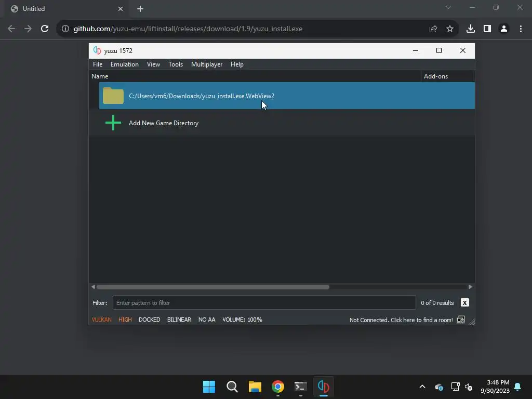Close the yuzu 1572 window
Viewport: 532px width, 399px height.
(463, 50)
